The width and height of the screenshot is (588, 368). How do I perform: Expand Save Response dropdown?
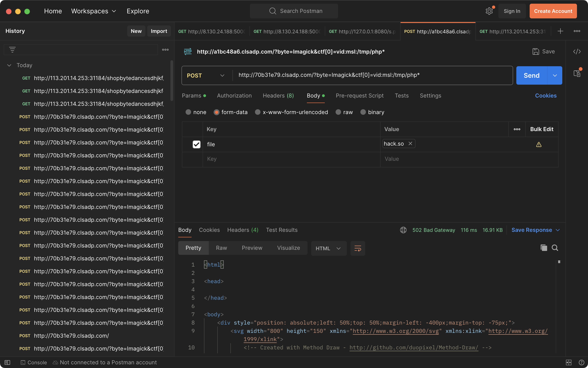(x=558, y=230)
